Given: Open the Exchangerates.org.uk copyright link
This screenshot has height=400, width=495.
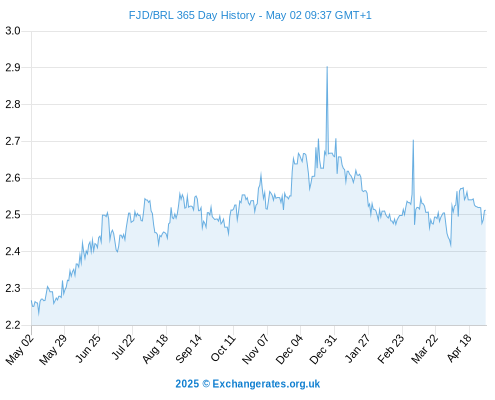Looking at the screenshot, I should click(x=248, y=384).
